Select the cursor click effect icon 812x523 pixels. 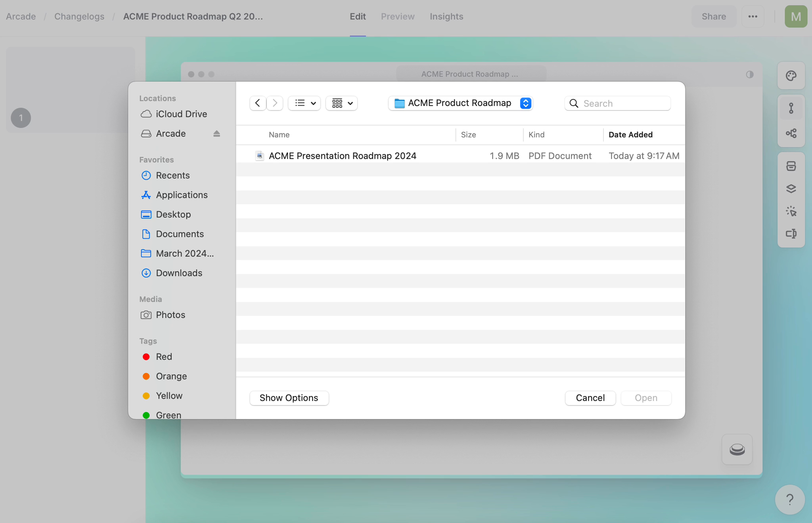pos(791,212)
